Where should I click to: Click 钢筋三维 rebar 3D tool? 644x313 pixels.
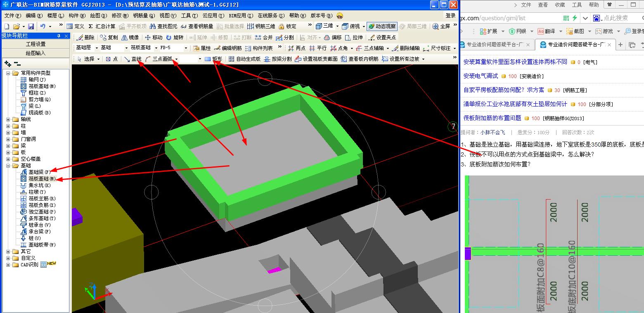pos(261,26)
